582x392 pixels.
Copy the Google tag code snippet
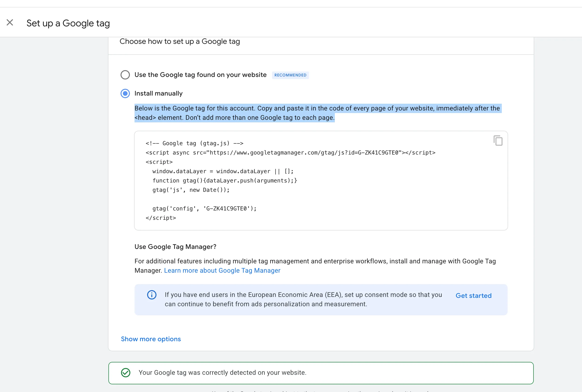(498, 141)
